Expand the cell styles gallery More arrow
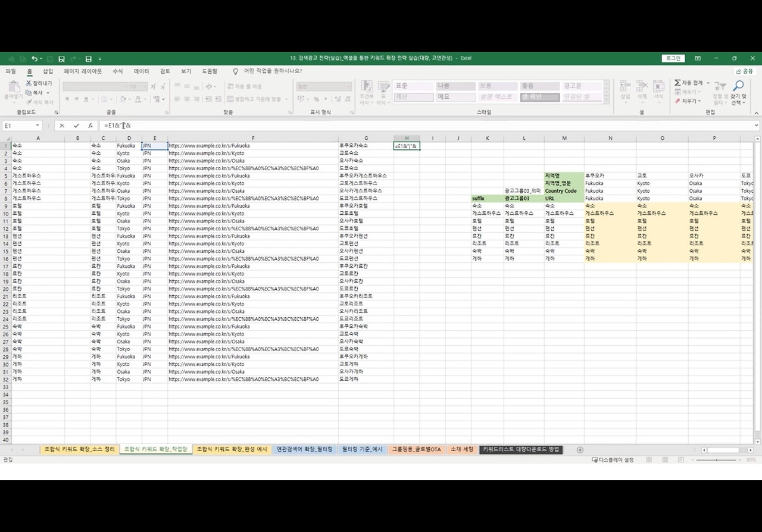The height and width of the screenshot is (532, 762). (607, 100)
